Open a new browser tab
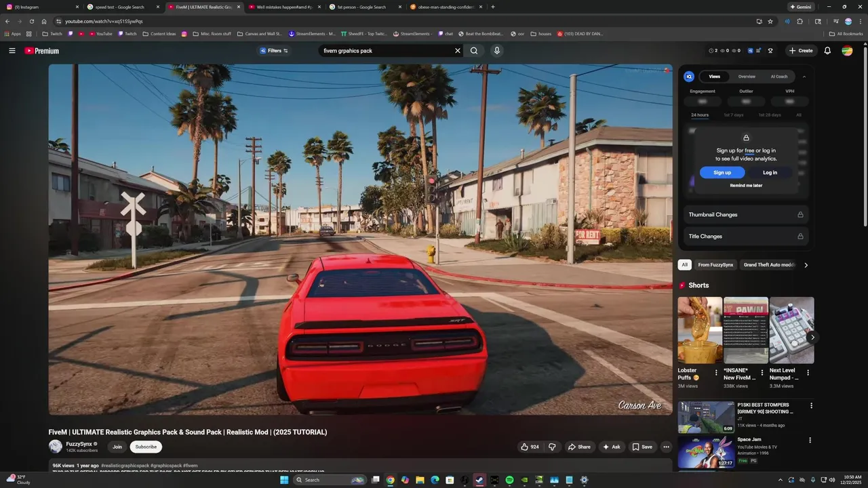868x488 pixels. tap(492, 7)
